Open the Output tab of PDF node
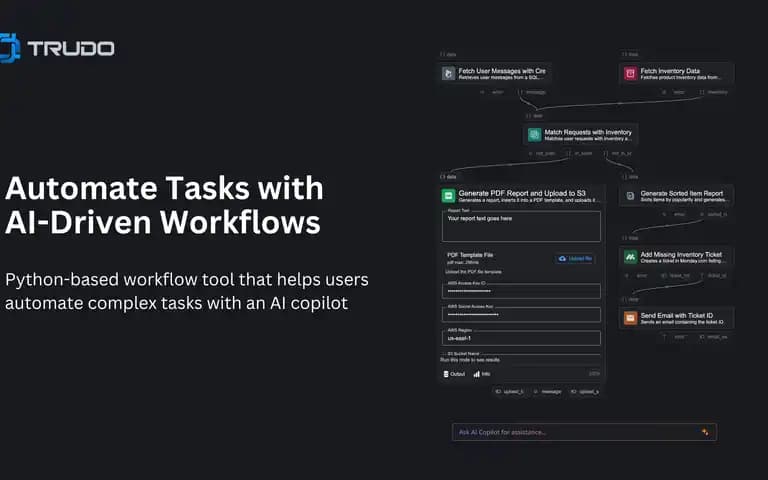Screen dimensions: 768x480 [x=454, y=374]
